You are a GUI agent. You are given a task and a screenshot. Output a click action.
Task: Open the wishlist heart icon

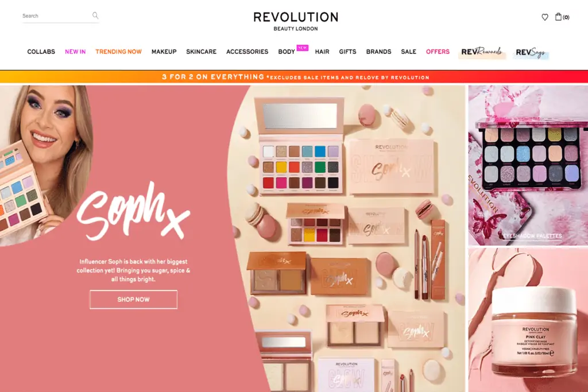point(545,17)
